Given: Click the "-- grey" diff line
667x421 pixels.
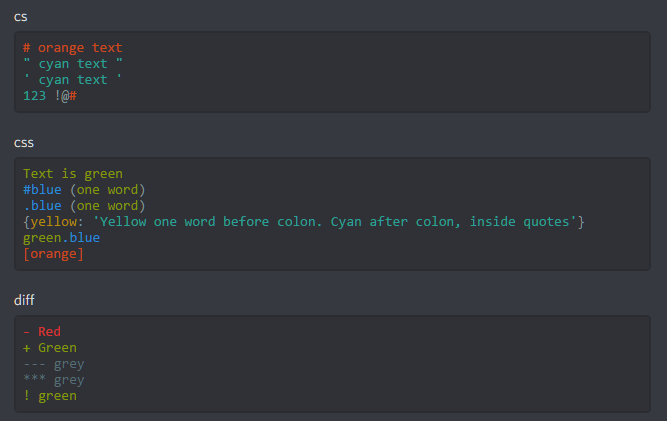Looking at the screenshot, I should tap(53, 364).
